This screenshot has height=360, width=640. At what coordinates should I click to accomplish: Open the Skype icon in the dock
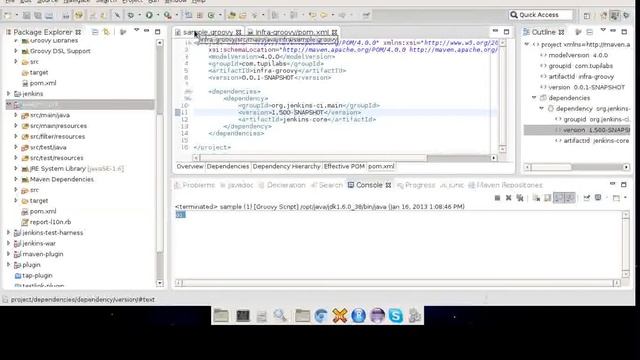pos(396,316)
